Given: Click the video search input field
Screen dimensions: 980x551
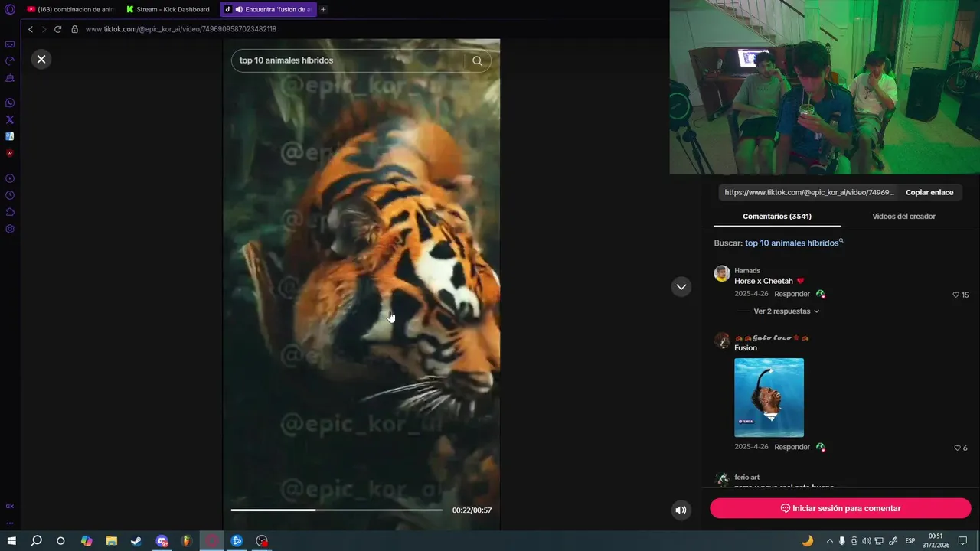Looking at the screenshot, I should point(348,60).
